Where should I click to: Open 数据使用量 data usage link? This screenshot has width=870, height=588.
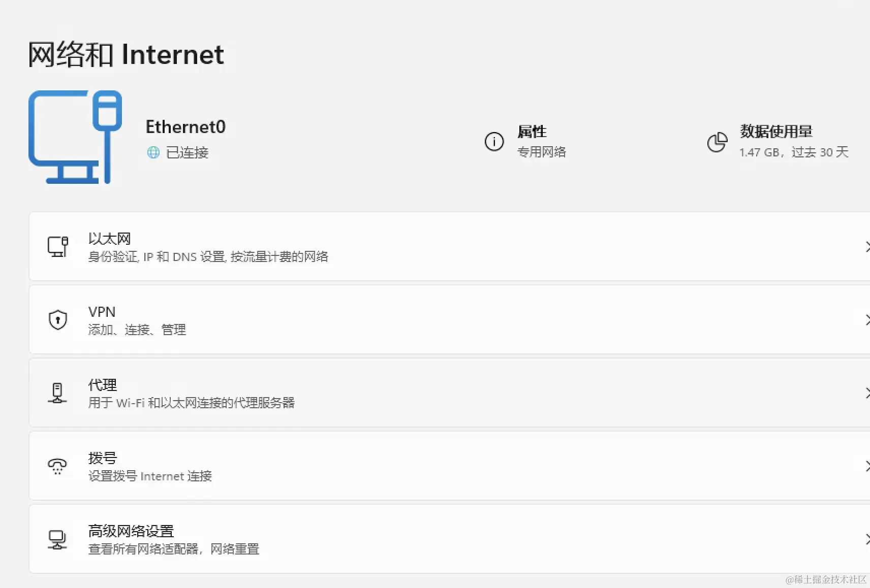tap(778, 141)
